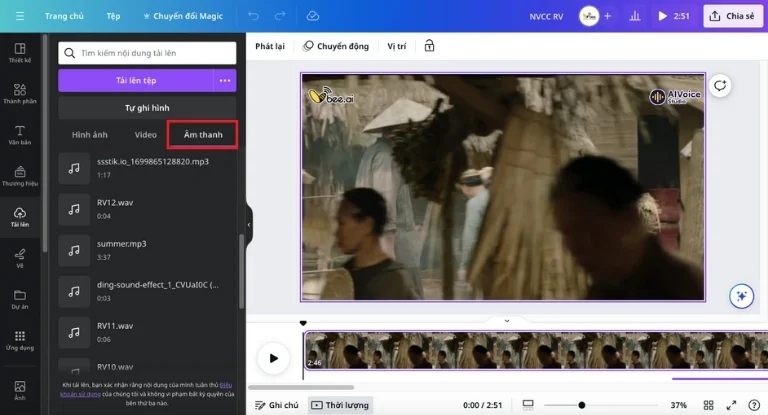Select the video clip in the timeline
The height and width of the screenshot is (415, 768).
(x=536, y=351)
